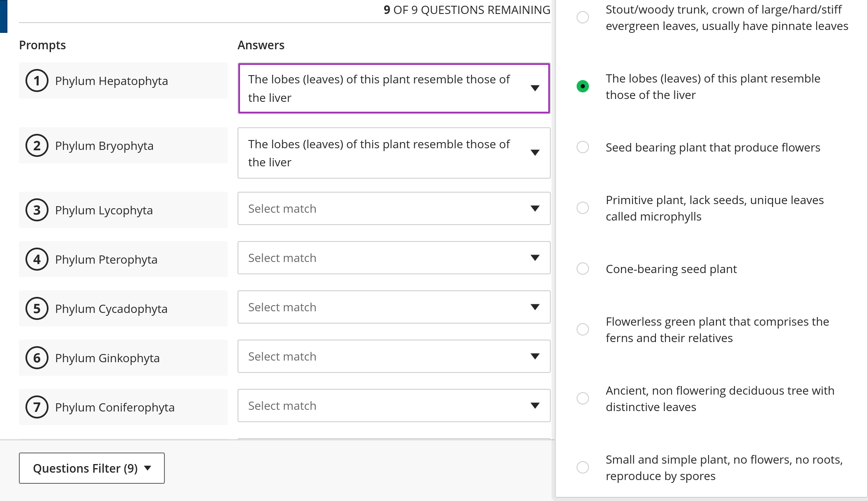
Task: Select 'Small and simple plant, no flowers' radio
Action: click(x=583, y=467)
